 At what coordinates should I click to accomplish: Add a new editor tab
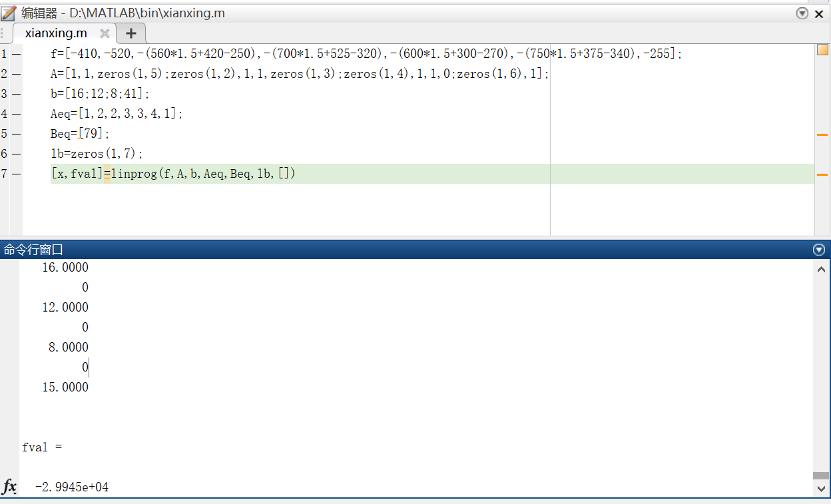click(x=131, y=33)
